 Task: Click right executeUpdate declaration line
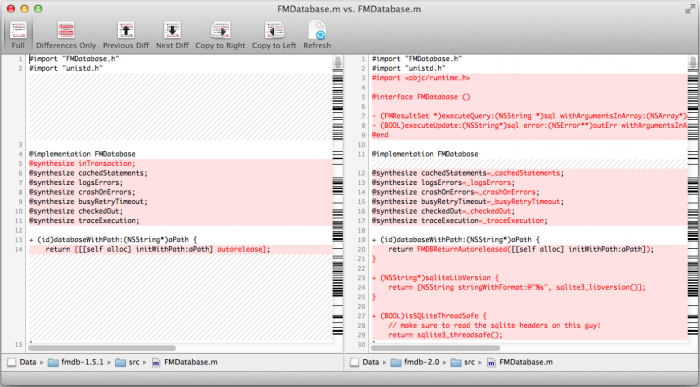(529, 125)
